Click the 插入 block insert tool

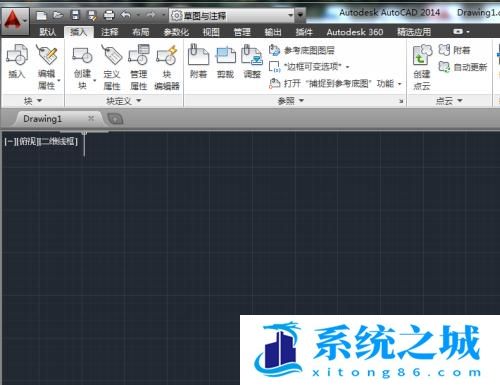pyautogui.click(x=17, y=62)
